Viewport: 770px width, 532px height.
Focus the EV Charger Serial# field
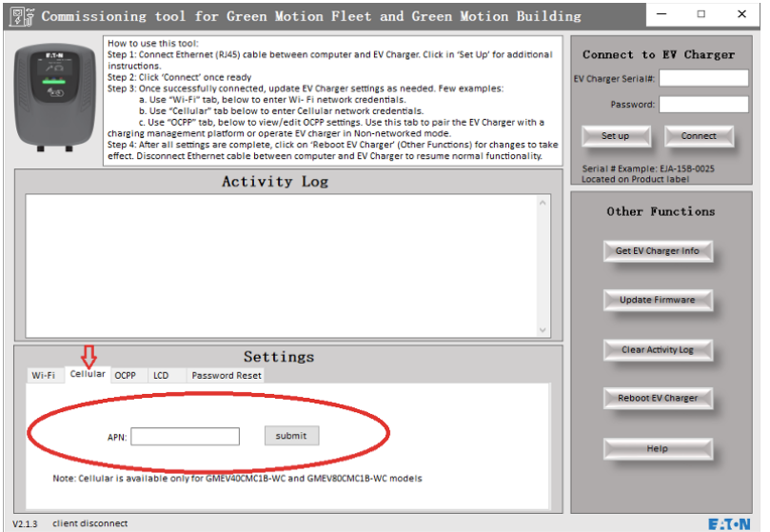(x=703, y=78)
